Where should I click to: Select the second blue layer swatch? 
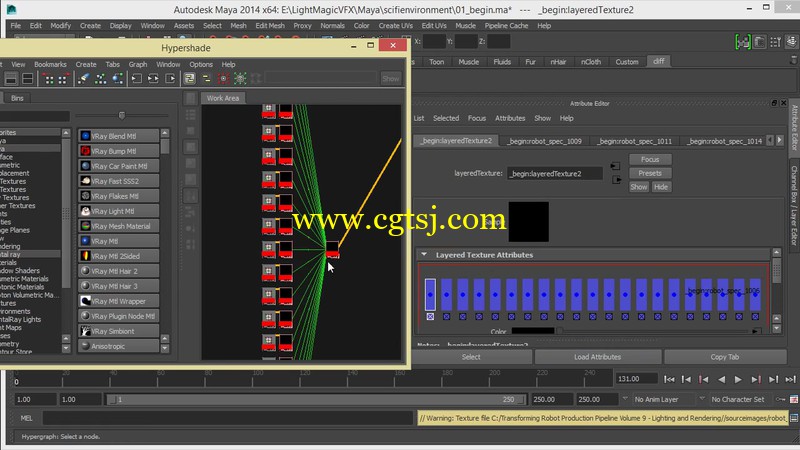click(446, 294)
